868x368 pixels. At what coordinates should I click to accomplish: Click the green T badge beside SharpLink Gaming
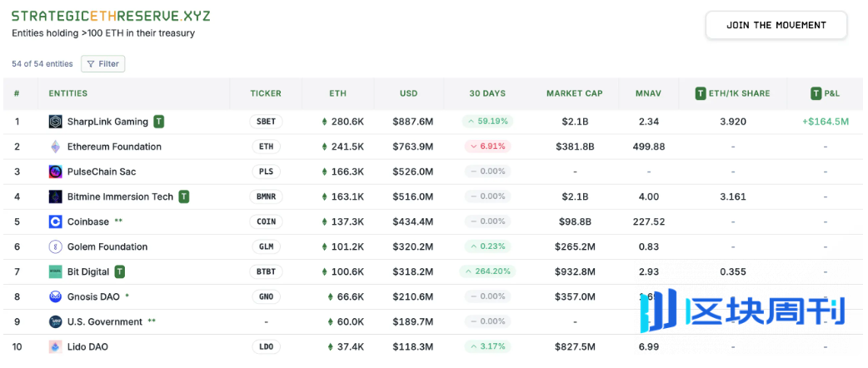[x=159, y=122]
